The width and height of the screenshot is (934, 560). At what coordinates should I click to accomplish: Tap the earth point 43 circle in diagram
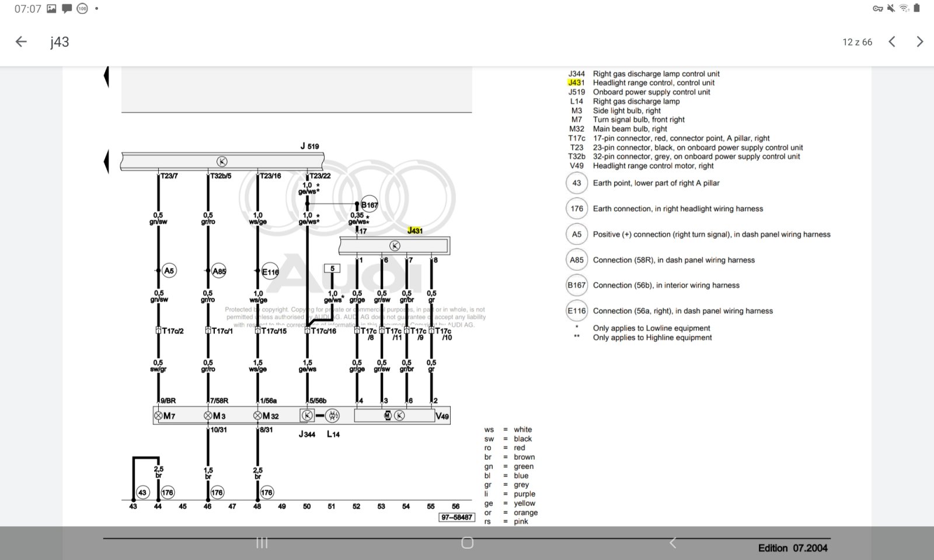tap(142, 492)
